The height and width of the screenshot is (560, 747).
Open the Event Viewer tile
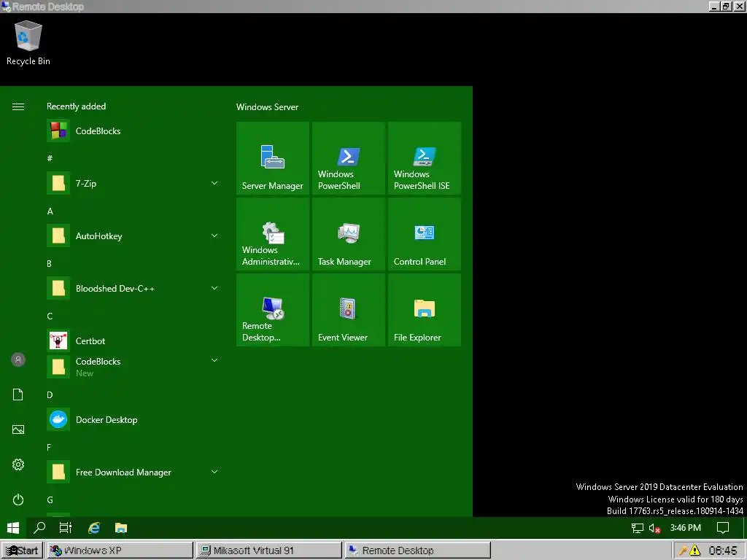(348, 310)
